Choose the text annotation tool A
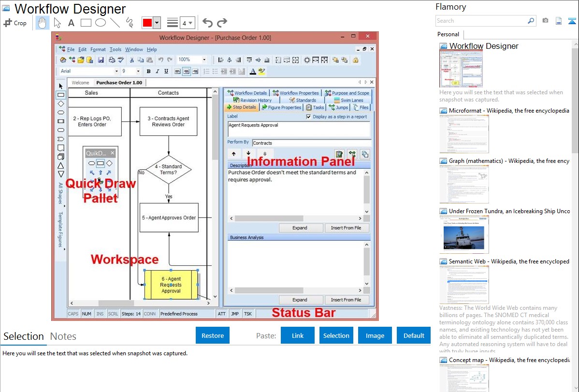Viewport: 579px width, 392px height. (x=71, y=23)
